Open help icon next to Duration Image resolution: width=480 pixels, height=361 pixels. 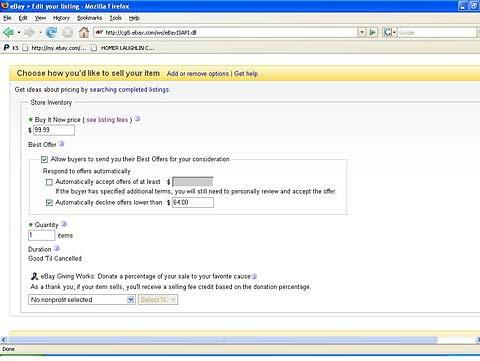click(x=57, y=249)
